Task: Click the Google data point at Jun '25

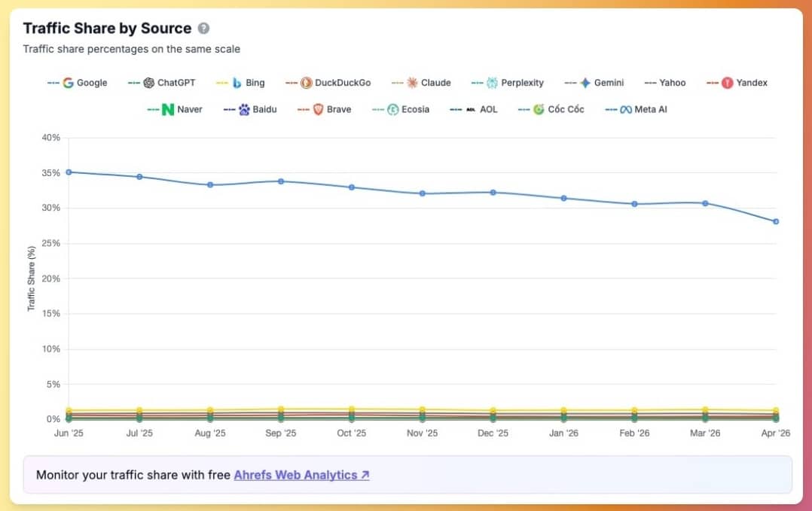Action: click(69, 172)
